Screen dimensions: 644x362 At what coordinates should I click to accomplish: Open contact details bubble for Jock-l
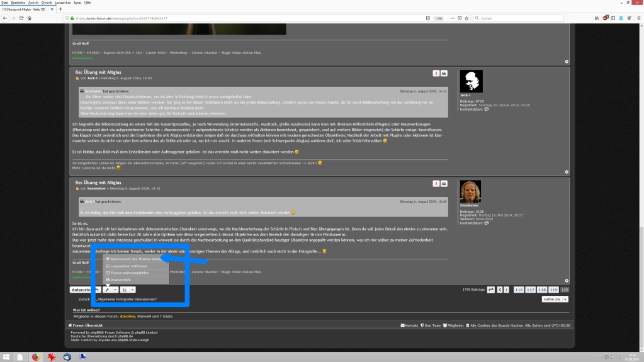coord(487,110)
